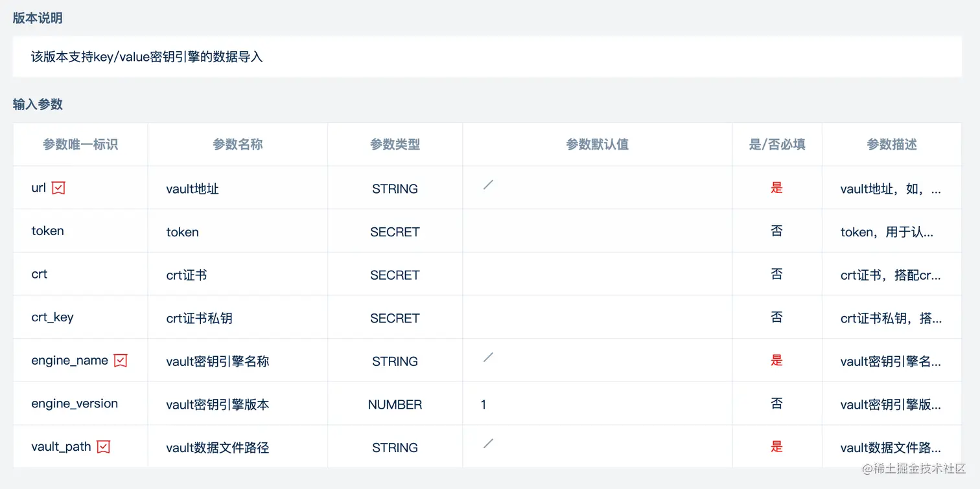Click the truncated description for crt证书 row
980x489 pixels.
pos(891,275)
